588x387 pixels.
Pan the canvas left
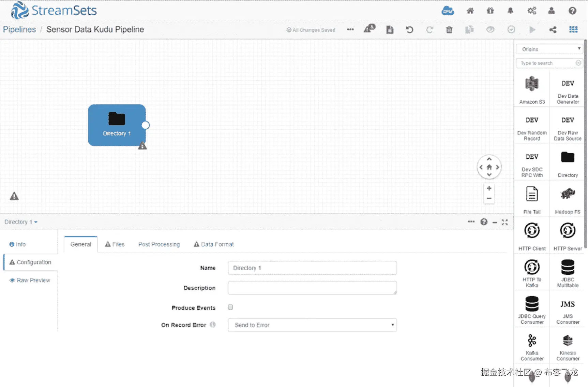pos(481,167)
